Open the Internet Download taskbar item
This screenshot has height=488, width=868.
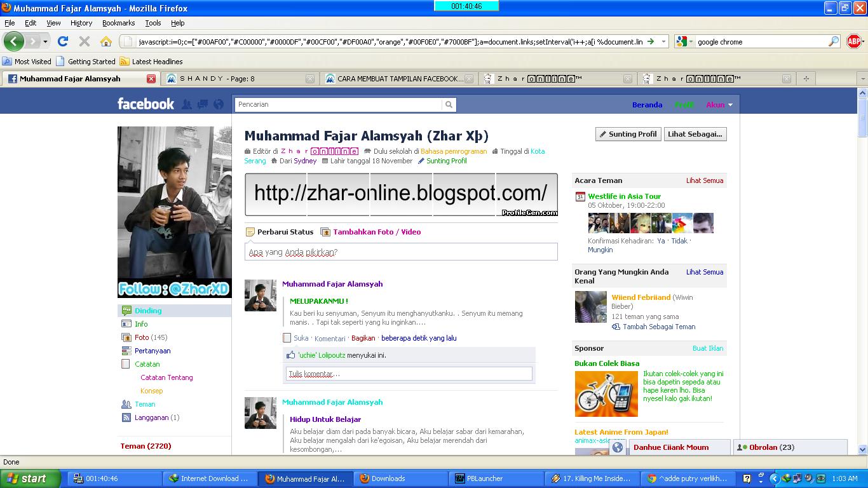point(209,478)
